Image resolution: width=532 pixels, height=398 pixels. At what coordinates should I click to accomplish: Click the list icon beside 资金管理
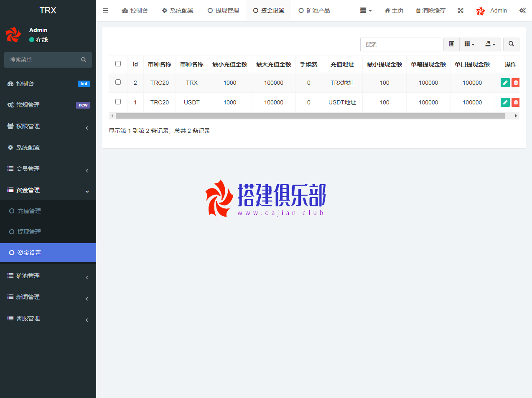tap(10, 190)
